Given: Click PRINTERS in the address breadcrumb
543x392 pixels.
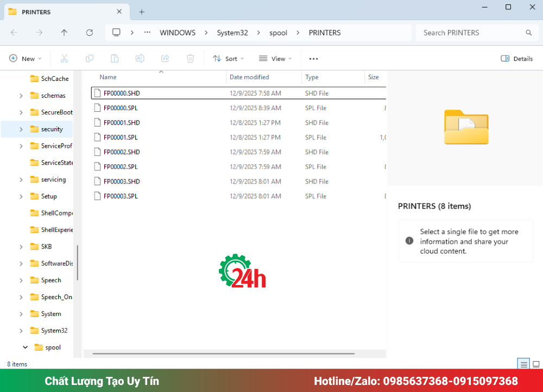Looking at the screenshot, I should (325, 33).
